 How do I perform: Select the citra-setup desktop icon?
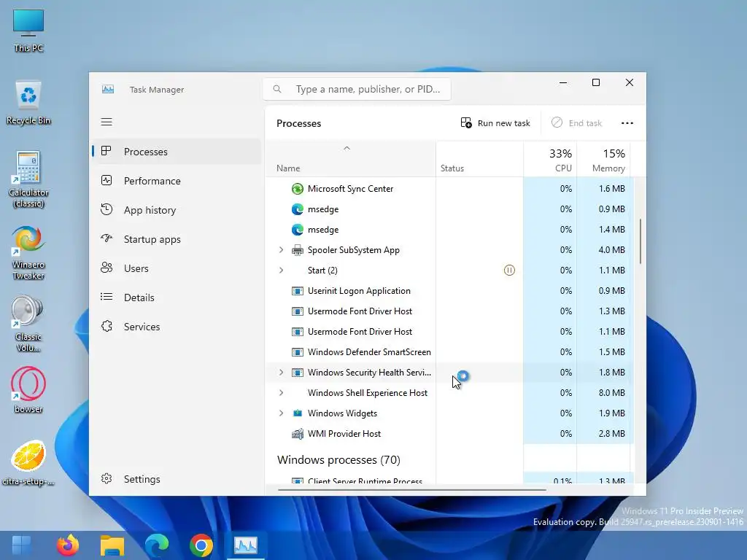[x=28, y=463]
